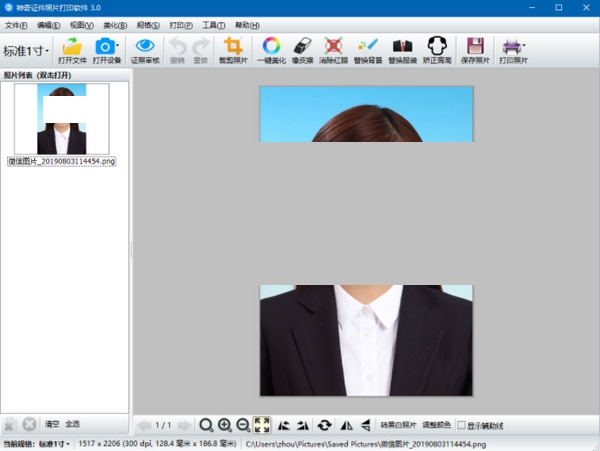This screenshot has height=451, width=600.
Task: Select the photo thumbnail in 照片列表
Action: point(61,119)
